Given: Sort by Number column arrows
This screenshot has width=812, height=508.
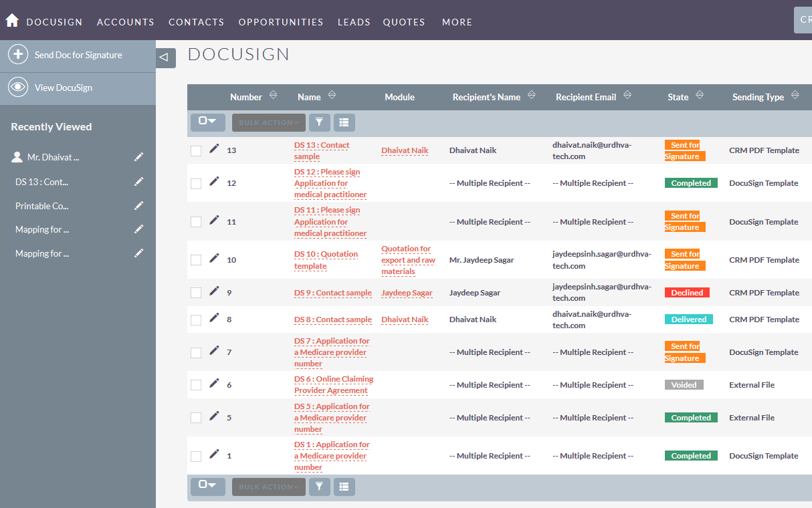Looking at the screenshot, I should 273,96.
